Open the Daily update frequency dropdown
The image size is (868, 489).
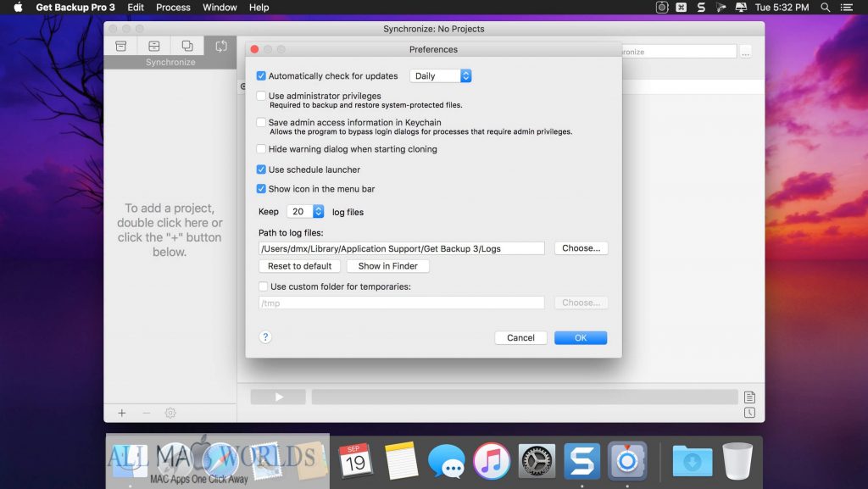click(441, 75)
